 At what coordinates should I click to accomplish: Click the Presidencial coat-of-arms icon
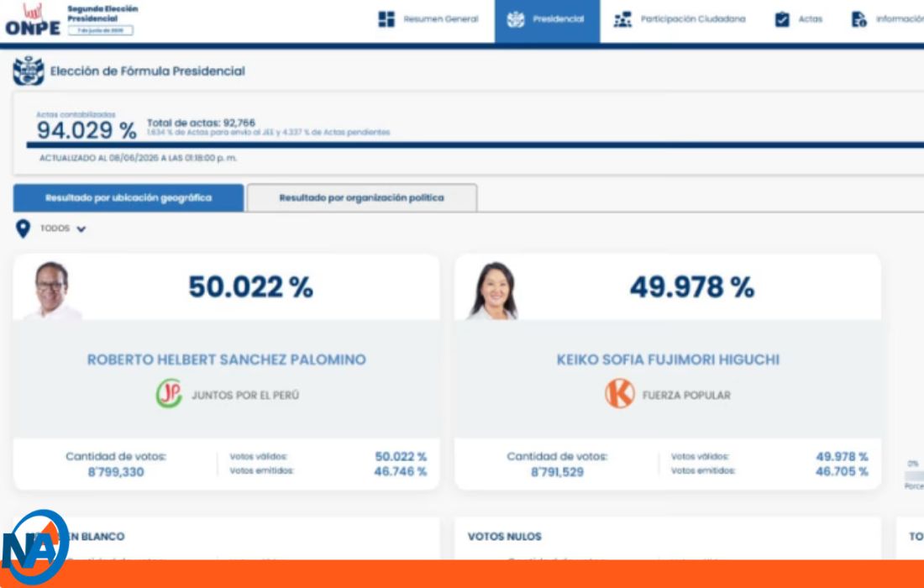click(x=515, y=19)
